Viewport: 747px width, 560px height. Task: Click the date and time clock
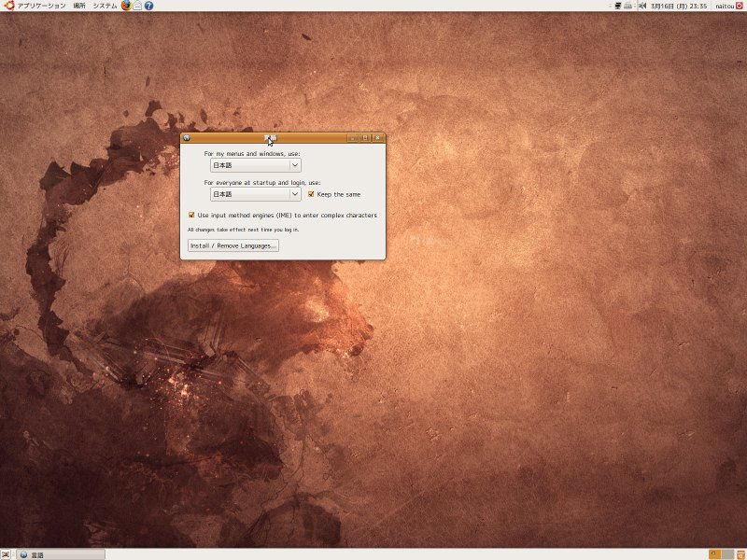679,6
